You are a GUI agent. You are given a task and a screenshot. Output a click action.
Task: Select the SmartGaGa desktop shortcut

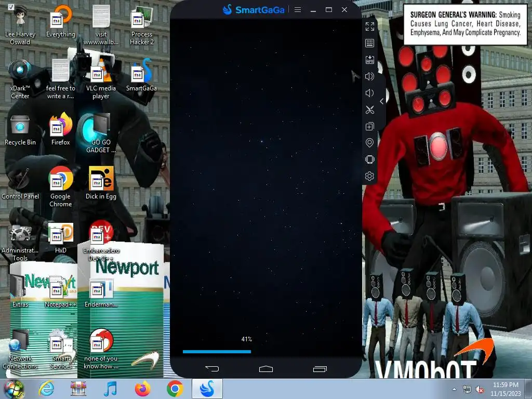(142, 75)
